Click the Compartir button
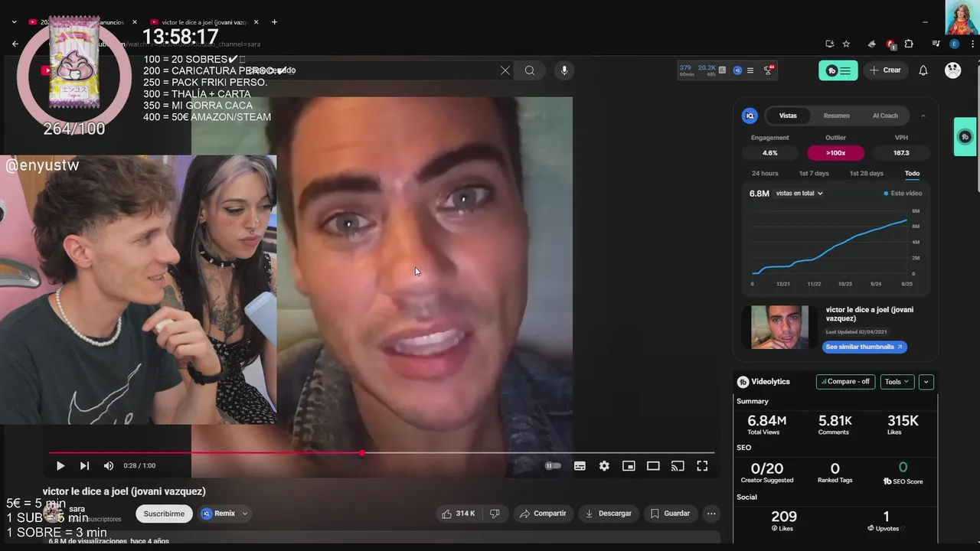Image resolution: width=980 pixels, height=551 pixels. tap(543, 514)
